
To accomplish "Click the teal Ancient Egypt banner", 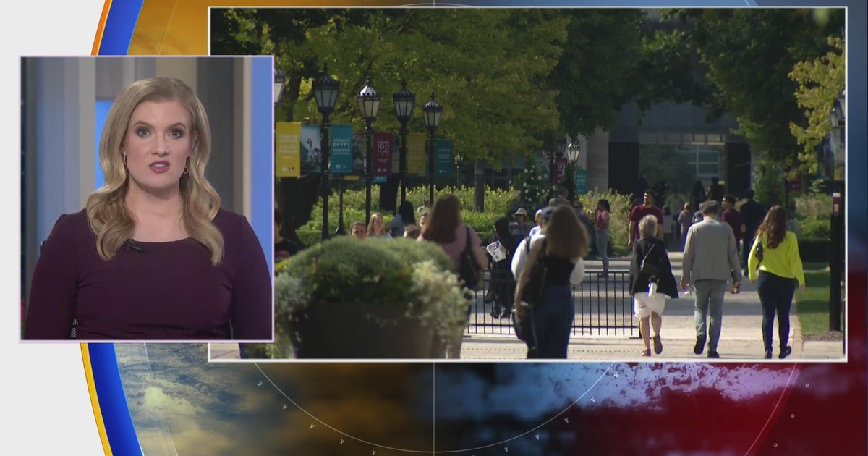I will (x=341, y=149).
